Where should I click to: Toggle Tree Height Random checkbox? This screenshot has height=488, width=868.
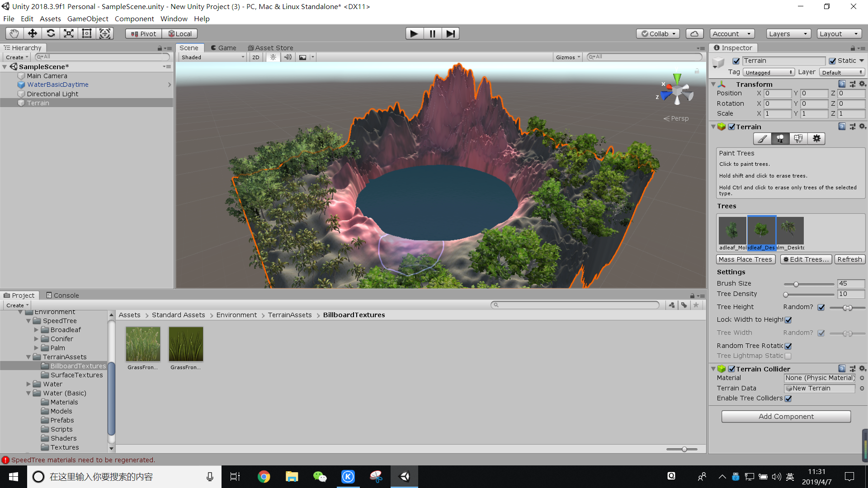point(821,307)
